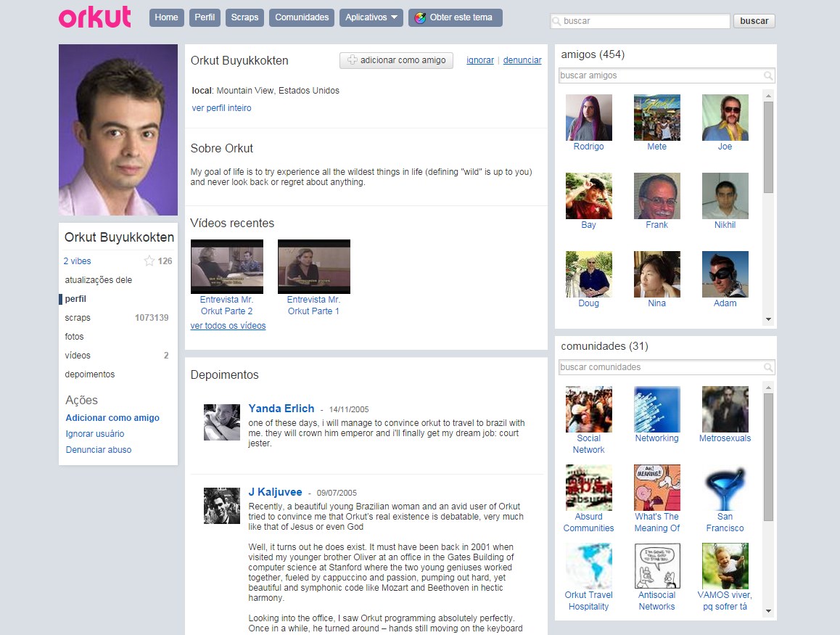Click the buscar search button
The width and height of the screenshot is (840, 635).
[754, 21]
